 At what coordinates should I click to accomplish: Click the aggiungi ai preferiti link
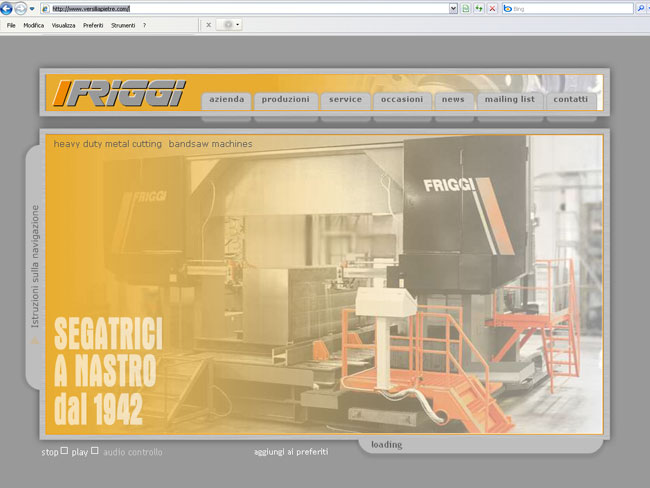click(291, 452)
